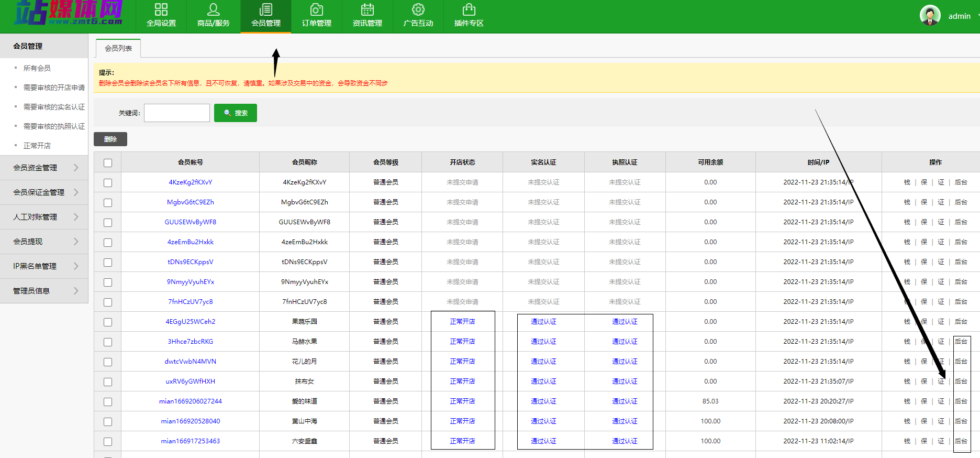Viewport: 980px width, 458px height.
Task: Expand the 会员提现 sidebar section
Action: [x=44, y=242]
